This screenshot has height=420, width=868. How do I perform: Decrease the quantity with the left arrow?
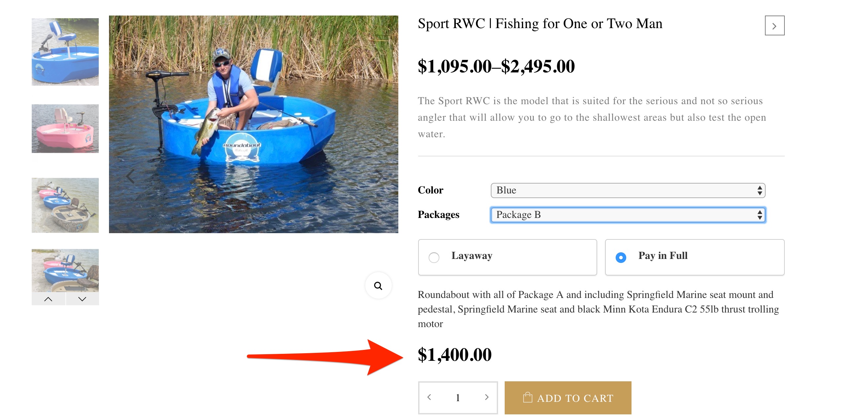pos(429,398)
